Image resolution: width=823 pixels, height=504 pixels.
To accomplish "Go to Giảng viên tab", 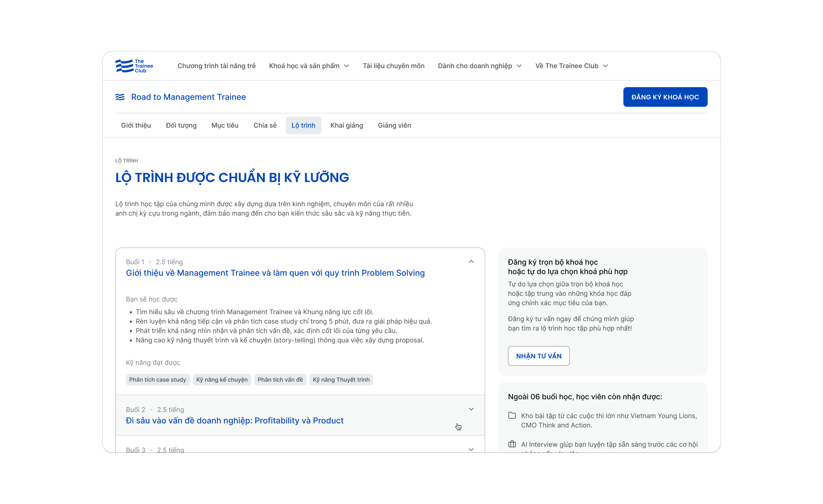I will point(394,125).
